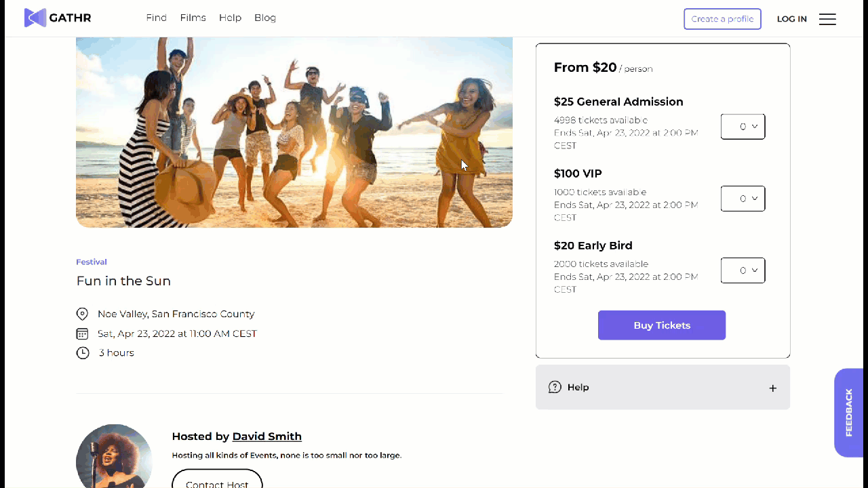Click the LOG IN link
This screenshot has height=488, width=868.
tap(791, 19)
